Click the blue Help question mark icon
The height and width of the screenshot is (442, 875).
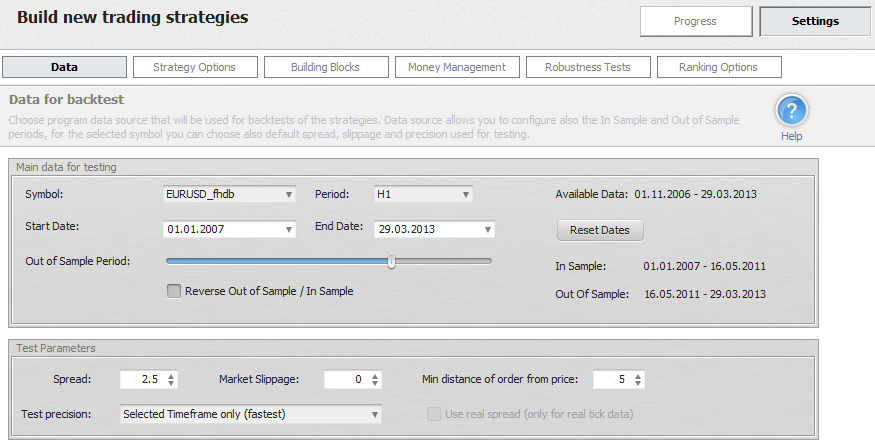791,110
